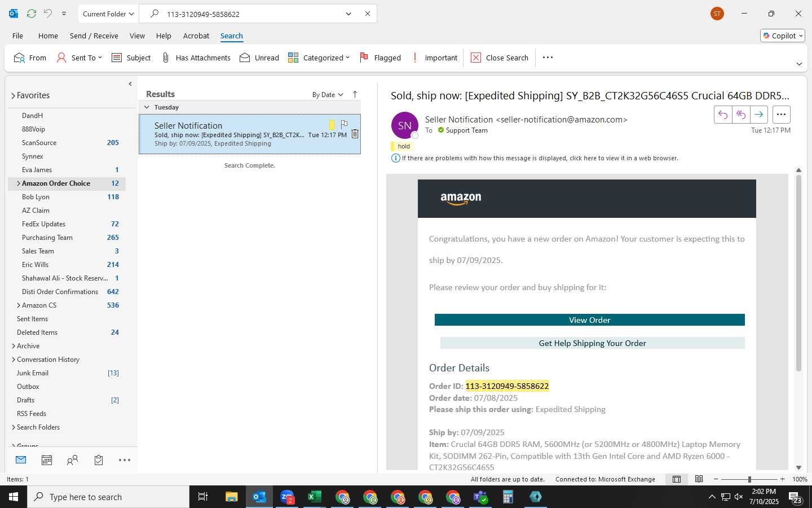Click the Undo icon in title bar
812x508 pixels.
[x=48, y=14]
